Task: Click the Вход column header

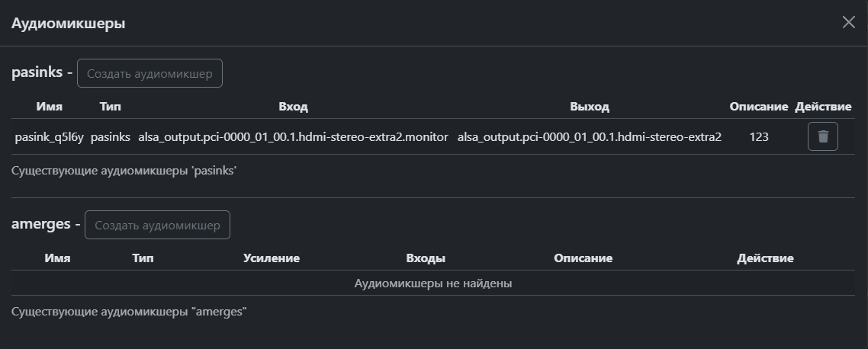Action: pos(293,107)
